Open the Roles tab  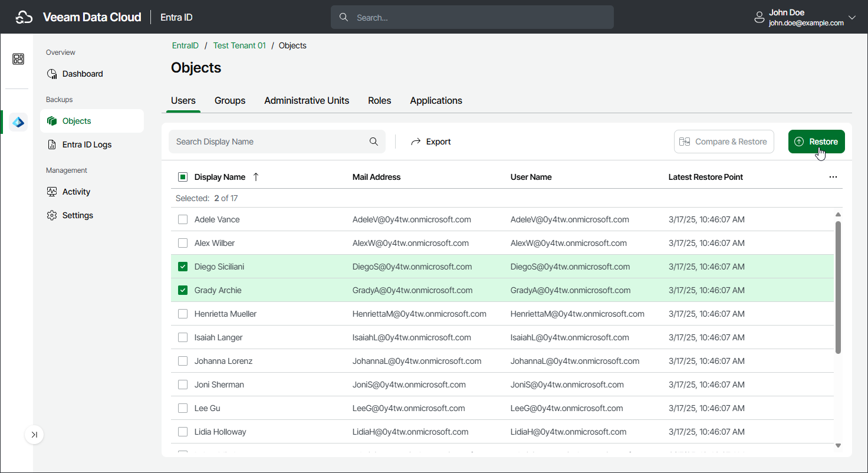coord(380,100)
